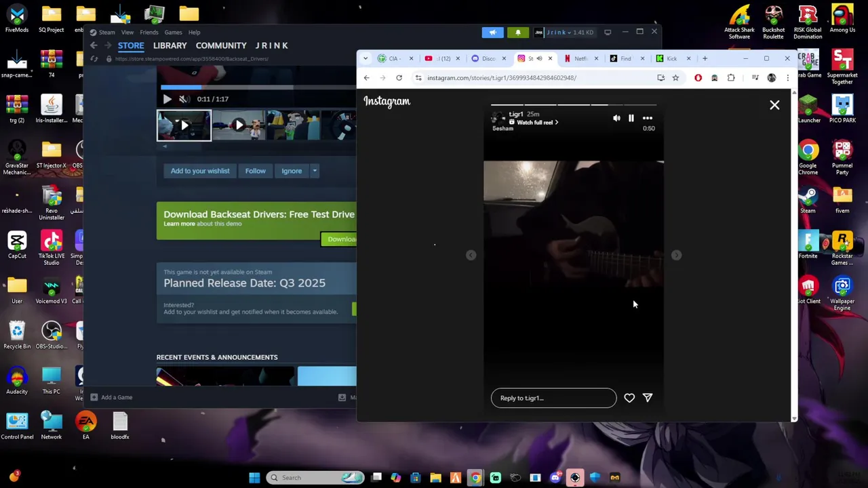Open Discord from the taskbar
Screen dimensions: 868x488
(x=555, y=478)
